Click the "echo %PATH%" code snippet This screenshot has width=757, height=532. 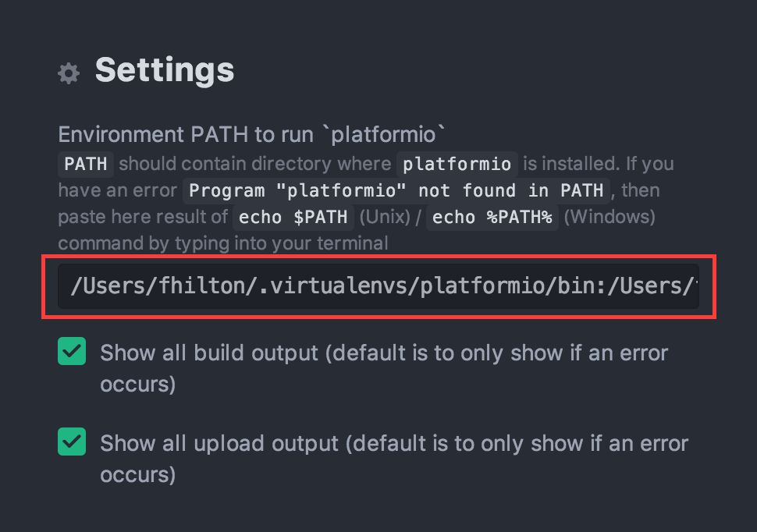492,217
